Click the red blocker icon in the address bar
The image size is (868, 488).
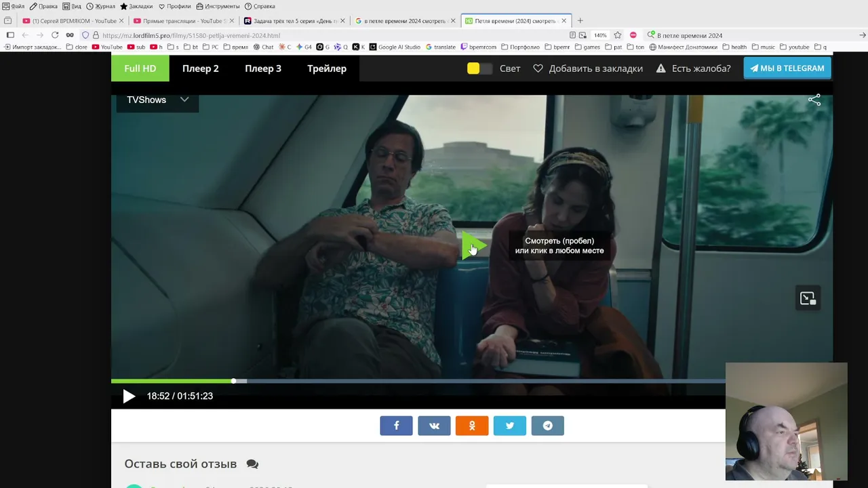(633, 35)
